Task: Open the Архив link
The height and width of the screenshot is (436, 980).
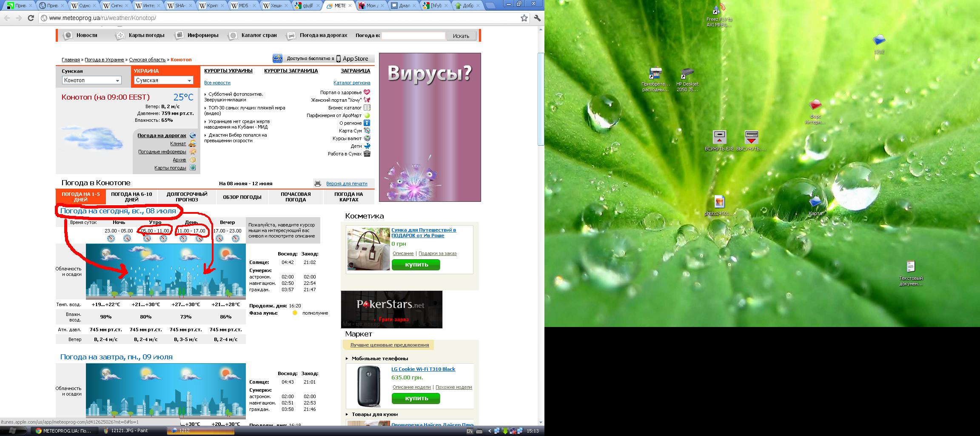Action: 179,160
